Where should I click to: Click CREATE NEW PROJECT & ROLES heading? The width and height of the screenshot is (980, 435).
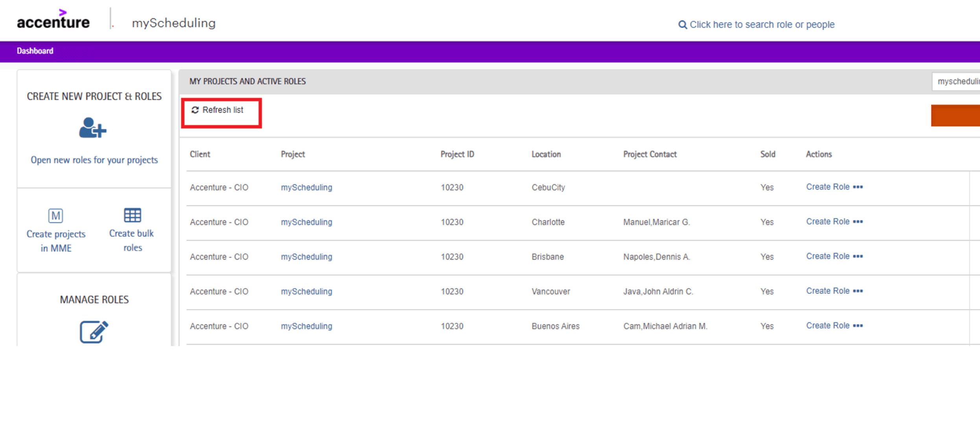[x=94, y=96]
